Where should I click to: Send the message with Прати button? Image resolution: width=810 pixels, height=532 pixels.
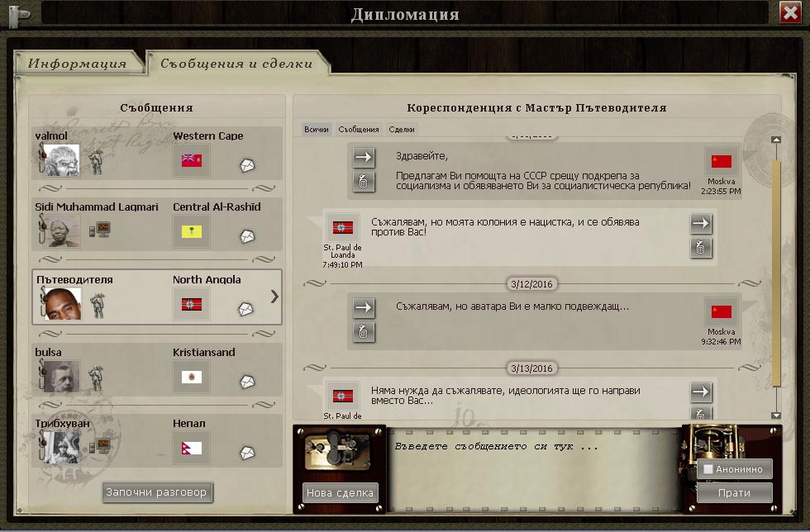(x=734, y=493)
